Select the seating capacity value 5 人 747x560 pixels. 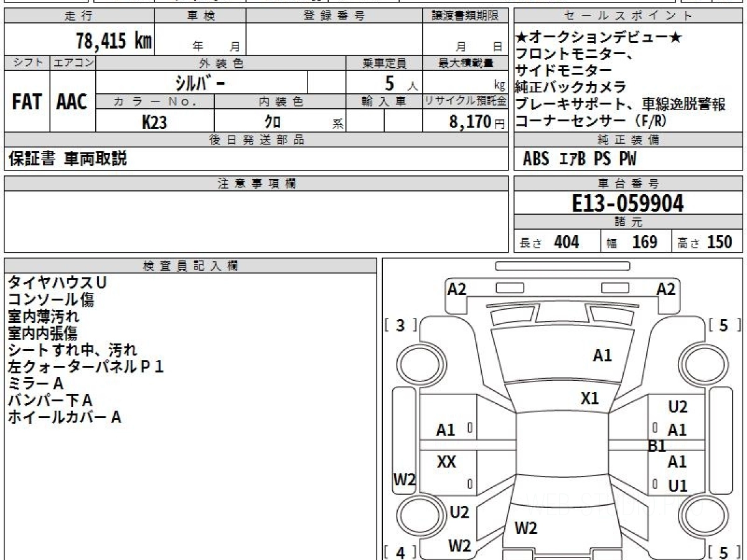point(401,83)
